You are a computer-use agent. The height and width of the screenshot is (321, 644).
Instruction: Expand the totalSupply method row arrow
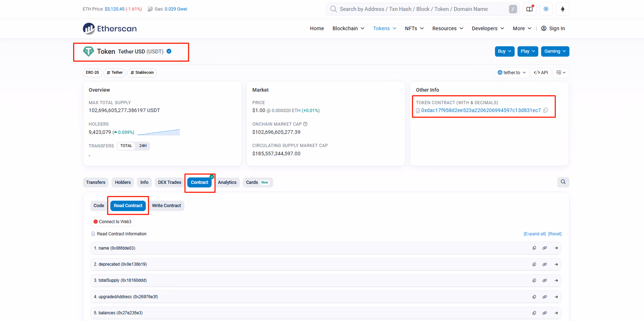[556, 280]
